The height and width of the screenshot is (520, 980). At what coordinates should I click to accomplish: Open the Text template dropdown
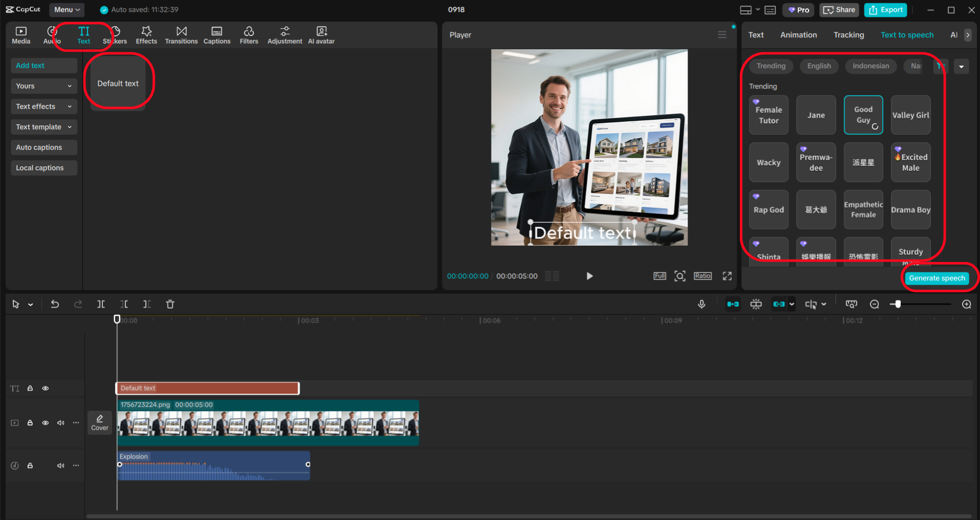tap(44, 126)
